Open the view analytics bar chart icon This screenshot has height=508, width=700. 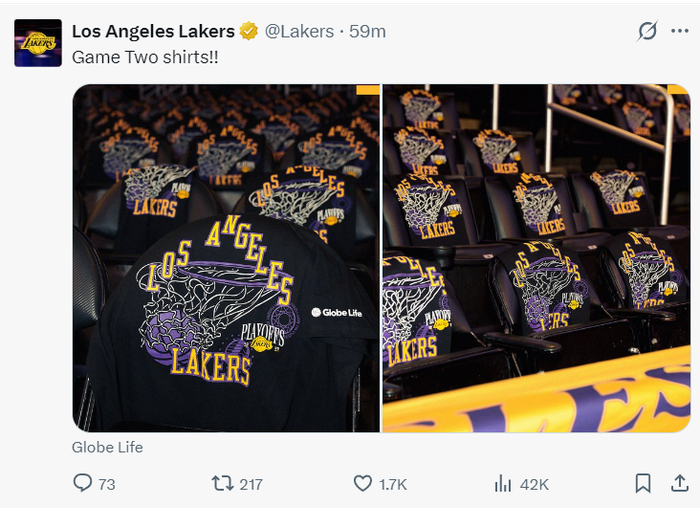[x=503, y=484]
